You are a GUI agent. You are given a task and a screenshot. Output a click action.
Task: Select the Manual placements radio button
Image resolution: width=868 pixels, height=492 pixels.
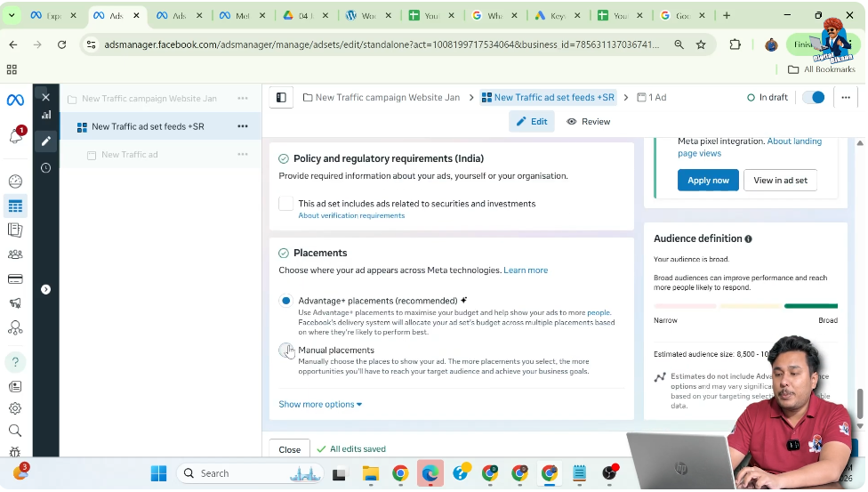[x=285, y=351]
